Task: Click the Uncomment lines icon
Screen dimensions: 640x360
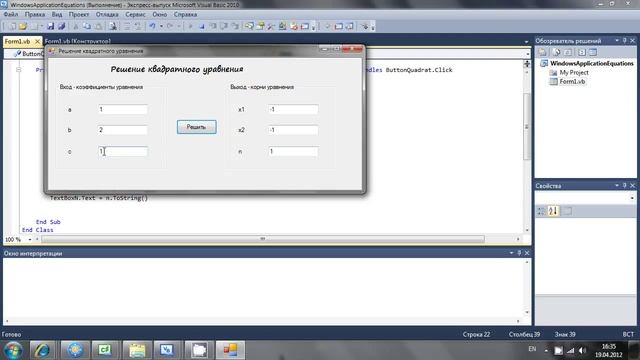Action: (x=138, y=27)
